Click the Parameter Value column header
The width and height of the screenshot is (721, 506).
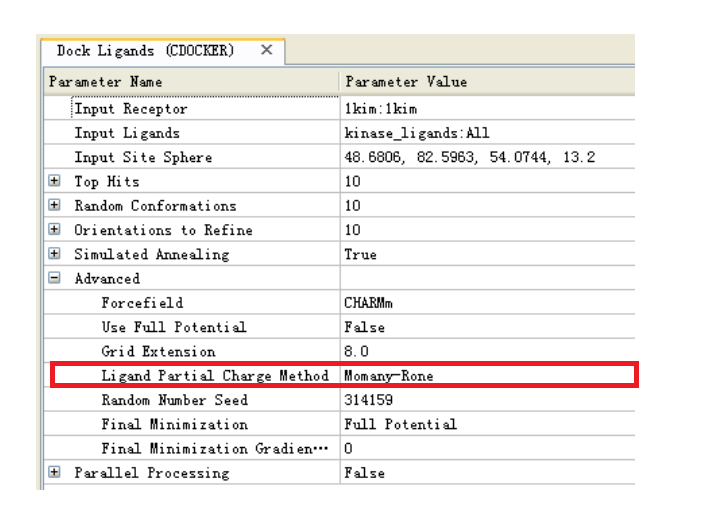(488, 82)
